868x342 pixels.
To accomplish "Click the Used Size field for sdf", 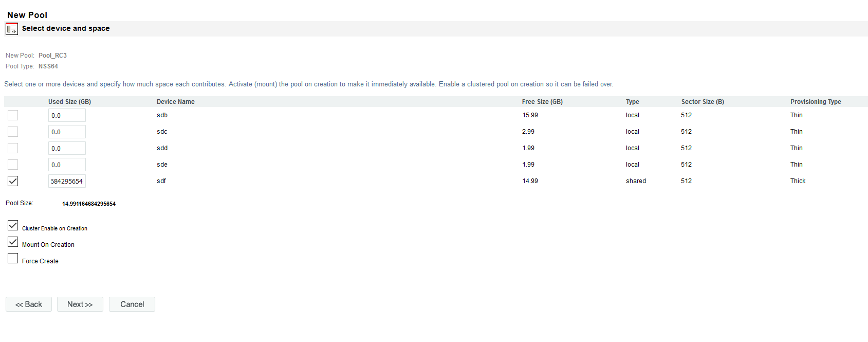I will tap(67, 181).
